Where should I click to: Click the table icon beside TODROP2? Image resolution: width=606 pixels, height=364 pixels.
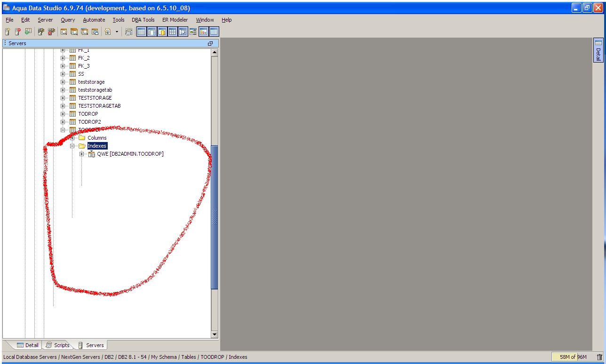pos(72,122)
